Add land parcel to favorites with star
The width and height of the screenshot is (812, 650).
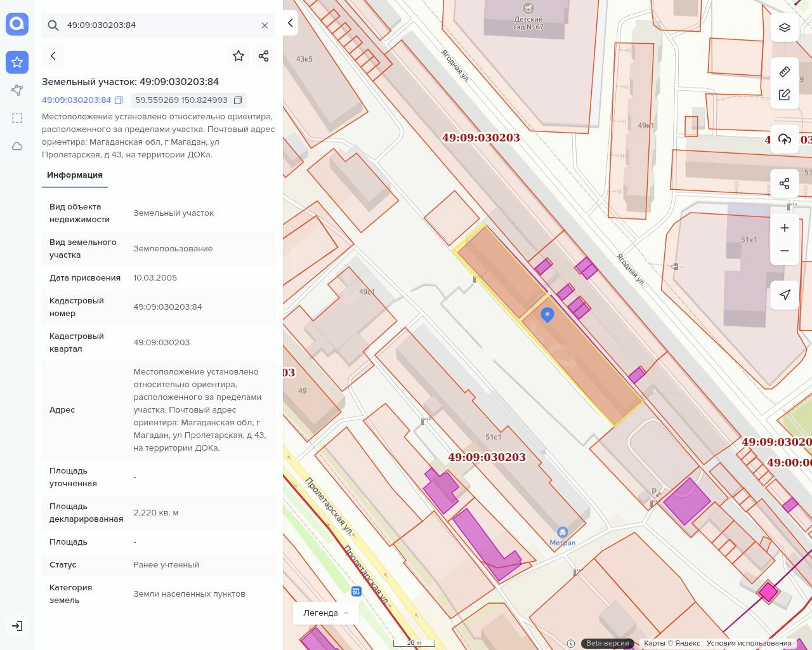[x=239, y=56]
